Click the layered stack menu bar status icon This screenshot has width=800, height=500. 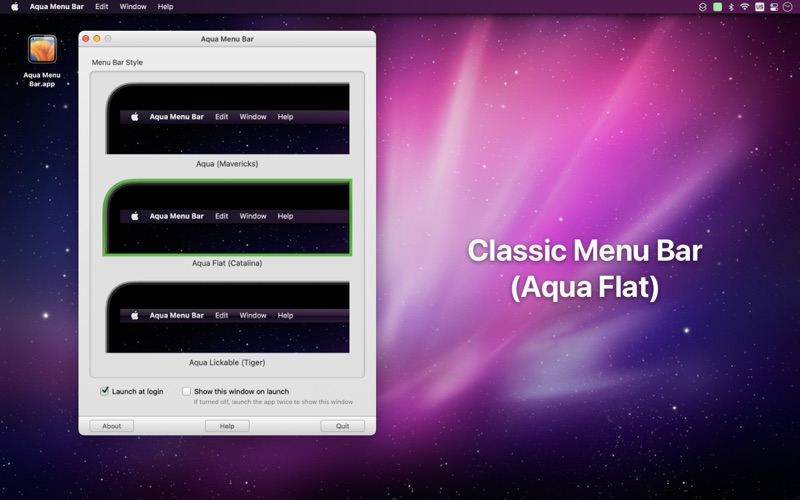coord(703,7)
